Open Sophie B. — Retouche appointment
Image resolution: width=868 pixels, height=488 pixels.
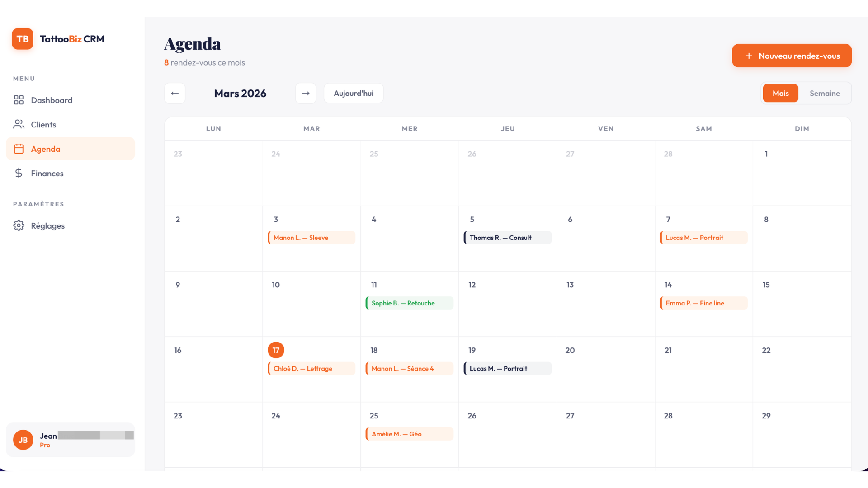[x=410, y=303]
